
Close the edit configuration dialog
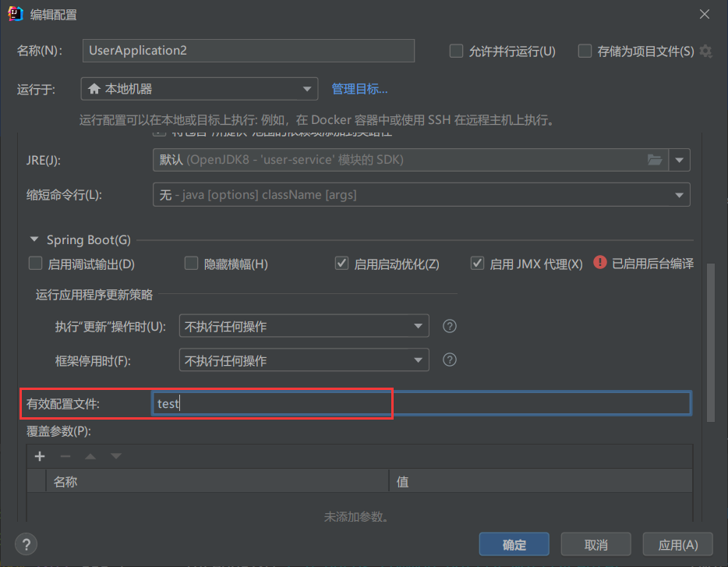pos(705,14)
